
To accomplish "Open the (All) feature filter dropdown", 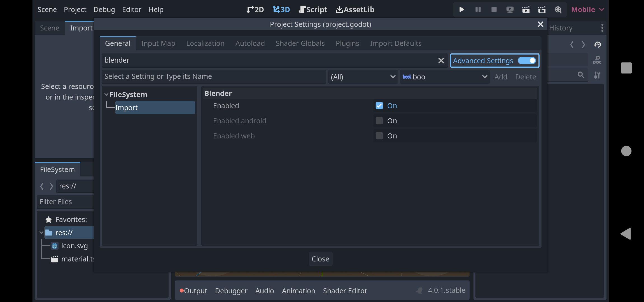I will (x=363, y=77).
